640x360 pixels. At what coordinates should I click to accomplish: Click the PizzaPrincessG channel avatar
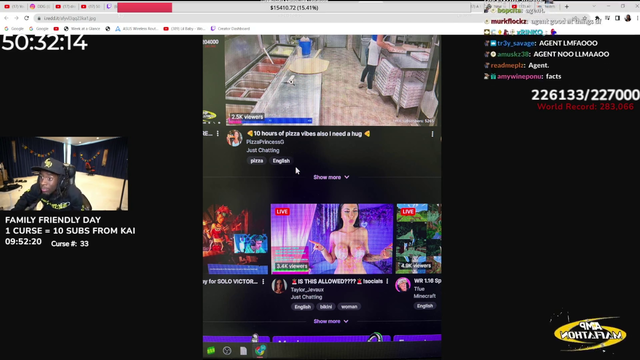(234, 138)
